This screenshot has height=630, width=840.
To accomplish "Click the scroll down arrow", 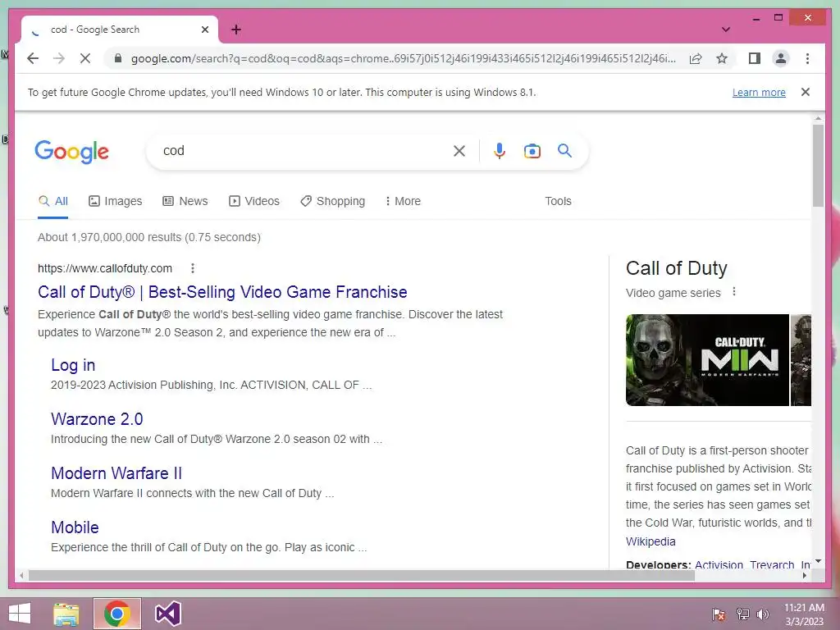I will (818, 561).
